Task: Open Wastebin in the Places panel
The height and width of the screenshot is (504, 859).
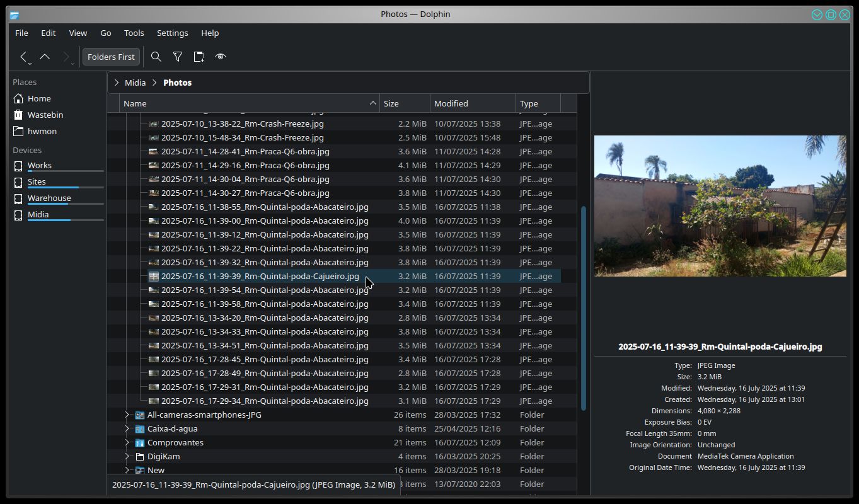Action: 45,115
